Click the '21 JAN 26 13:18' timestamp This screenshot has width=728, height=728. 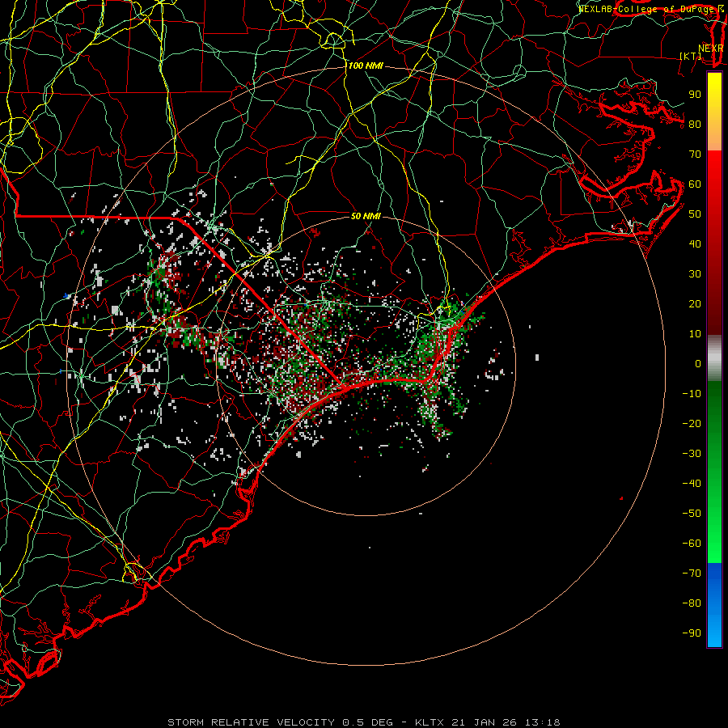pyautogui.click(x=506, y=722)
